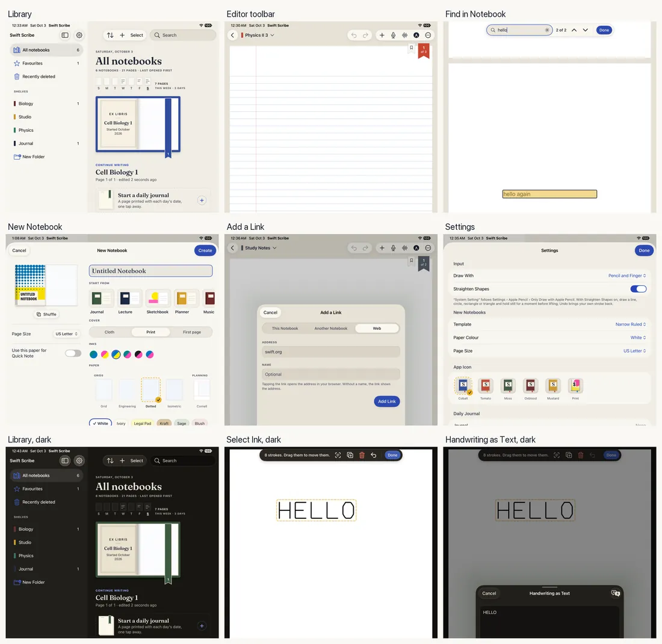Go back from Physics II 3 editor

pyautogui.click(x=232, y=35)
